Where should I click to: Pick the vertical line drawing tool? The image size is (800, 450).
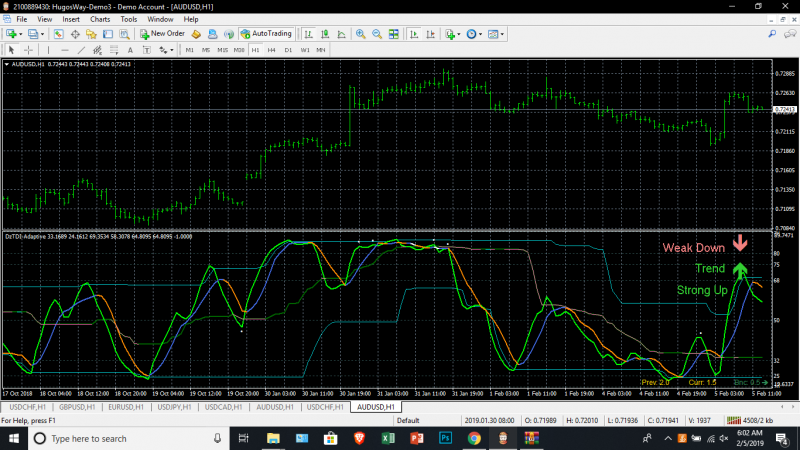50,49
